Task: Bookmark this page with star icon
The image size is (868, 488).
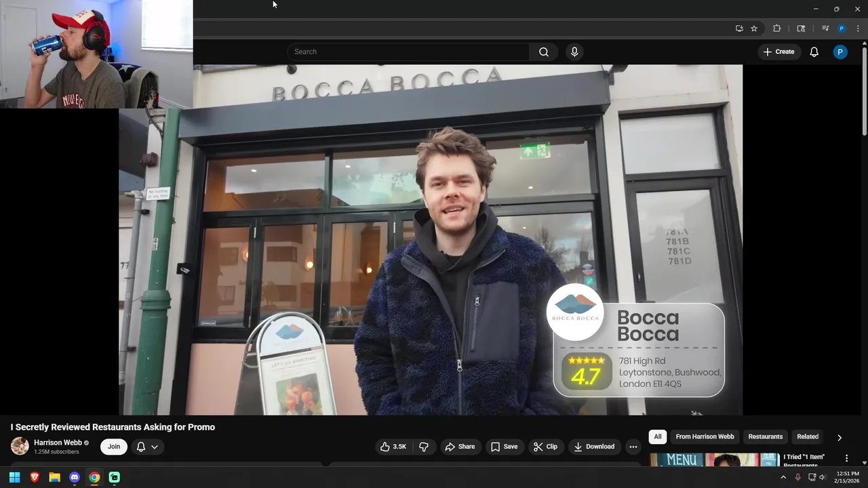Action: tap(754, 28)
